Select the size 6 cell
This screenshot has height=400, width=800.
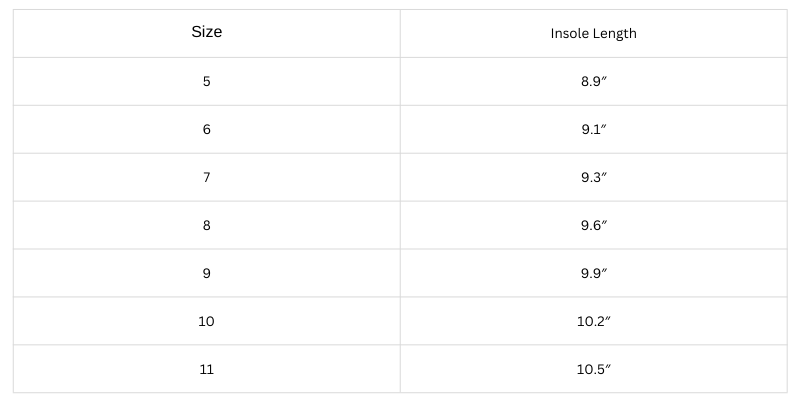coord(207,130)
